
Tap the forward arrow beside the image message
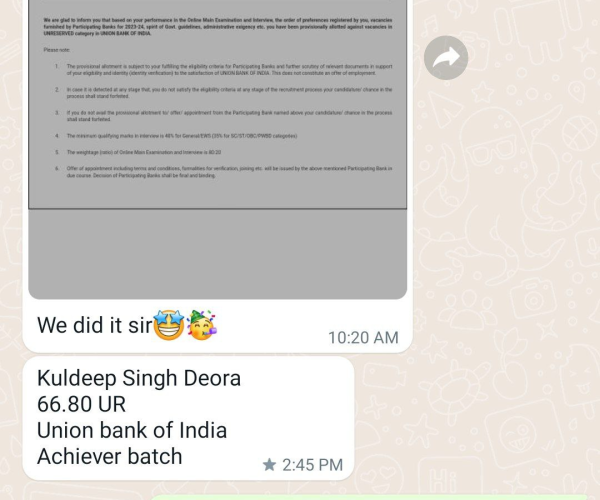[446, 58]
